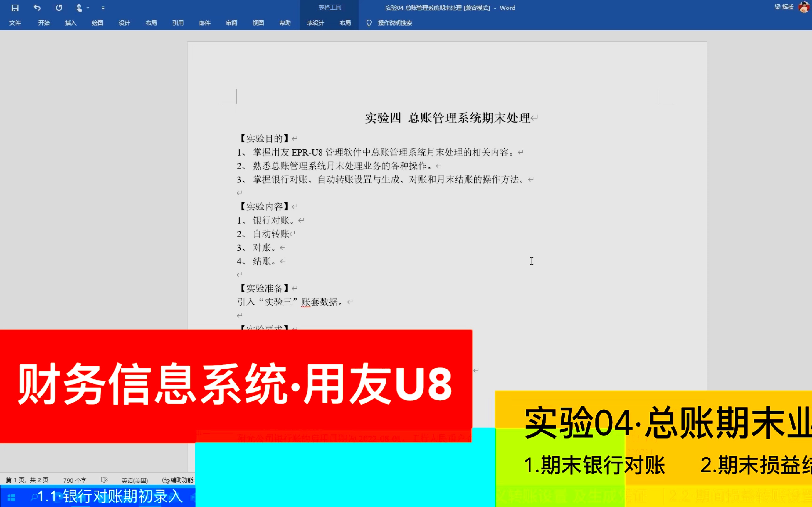Switch to the 绘图 (Draw) tab

point(97,23)
